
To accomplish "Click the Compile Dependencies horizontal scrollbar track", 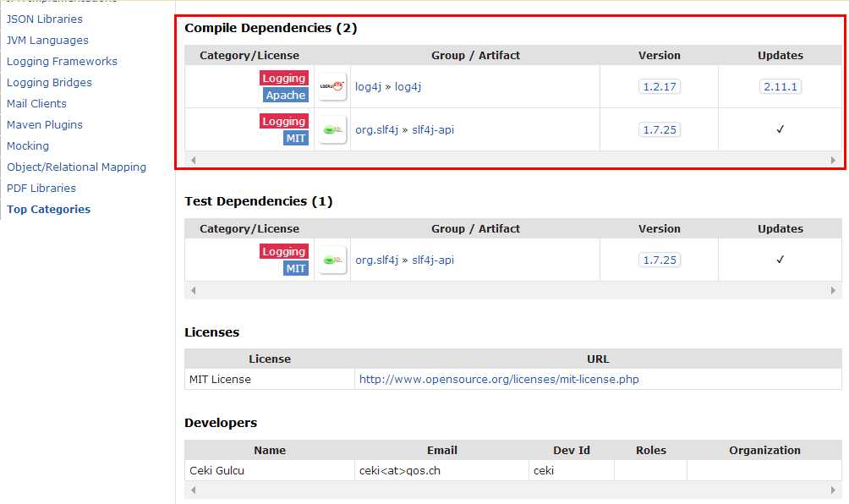I will (x=512, y=160).
